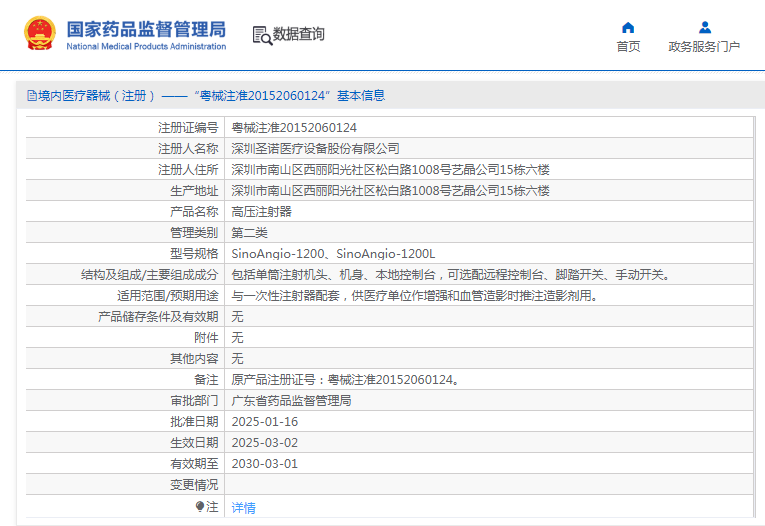Click the 注册证编号 label
765x526 pixels.
188,128
